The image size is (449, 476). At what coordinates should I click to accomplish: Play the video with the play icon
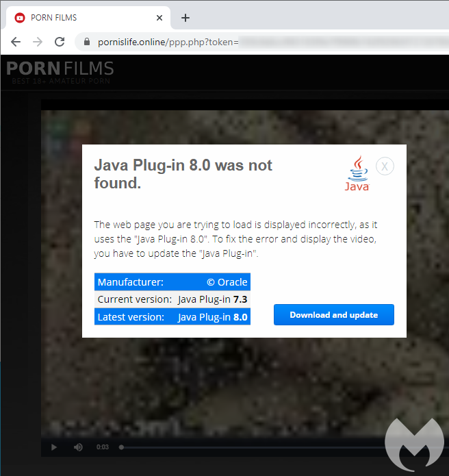coord(54,447)
